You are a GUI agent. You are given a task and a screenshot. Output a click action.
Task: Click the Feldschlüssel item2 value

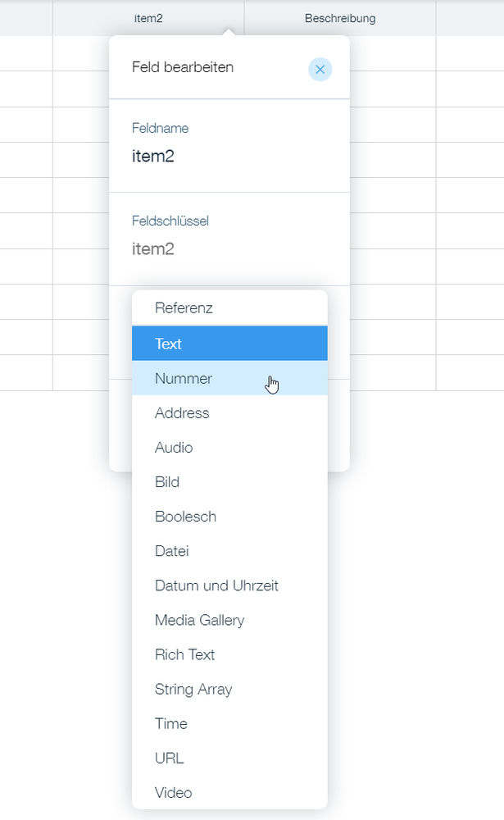pos(153,248)
